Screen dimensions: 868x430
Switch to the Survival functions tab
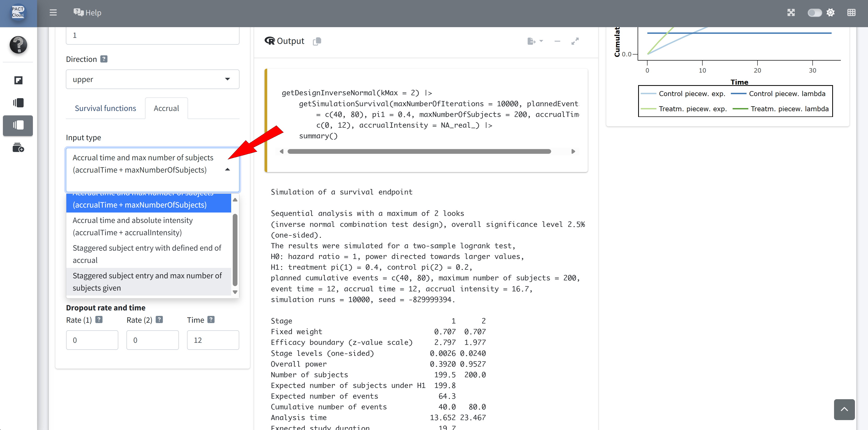[x=105, y=108]
